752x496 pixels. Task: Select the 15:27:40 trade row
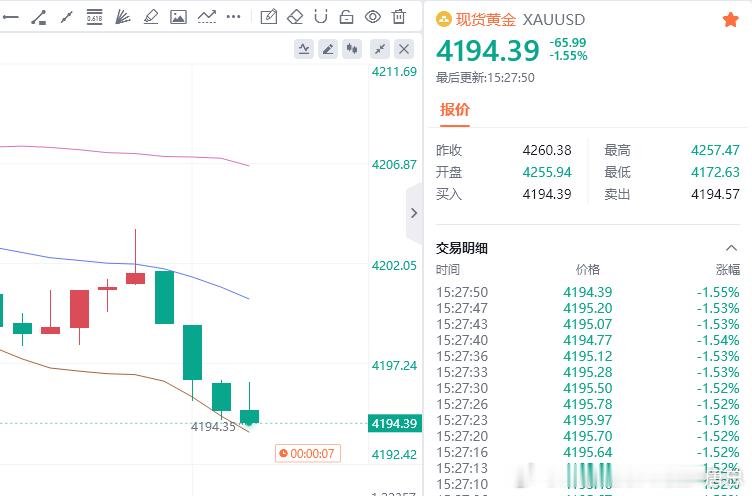tap(588, 340)
